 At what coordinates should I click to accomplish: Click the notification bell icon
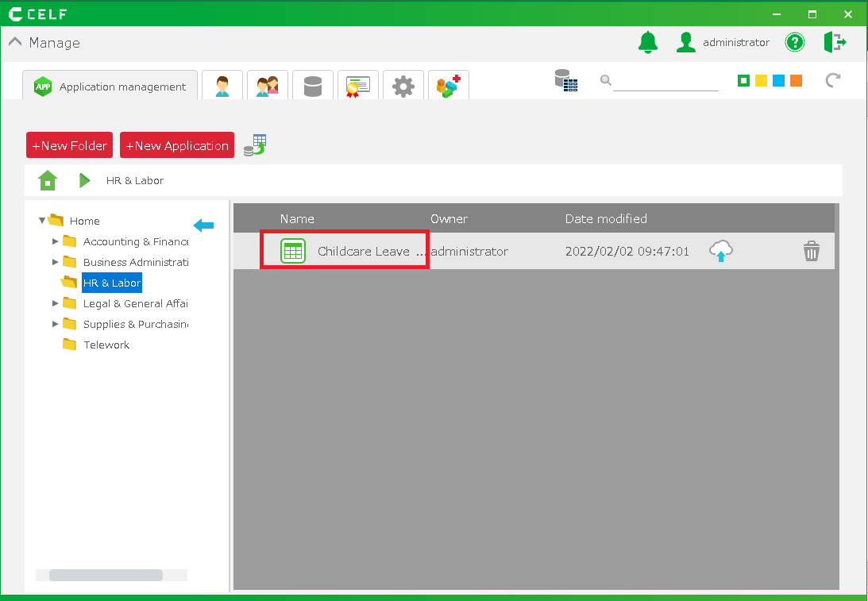(x=648, y=42)
